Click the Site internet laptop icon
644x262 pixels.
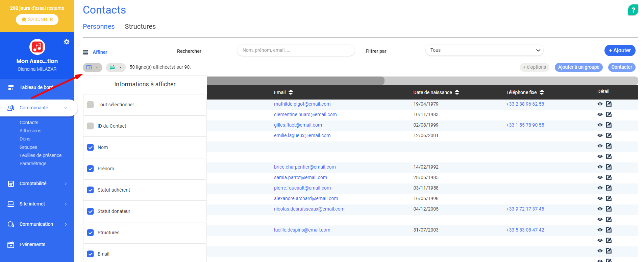pos(11,204)
